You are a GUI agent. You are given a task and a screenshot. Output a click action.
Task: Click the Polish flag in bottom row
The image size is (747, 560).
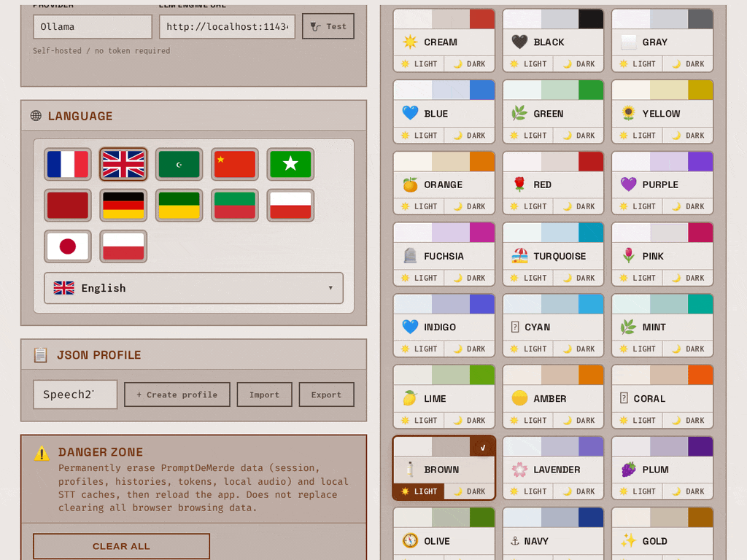coord(123,246)
